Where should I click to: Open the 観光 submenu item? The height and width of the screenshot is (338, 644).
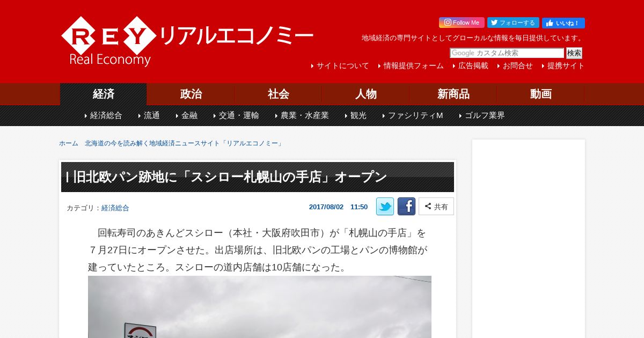click(x=358, y=115)
